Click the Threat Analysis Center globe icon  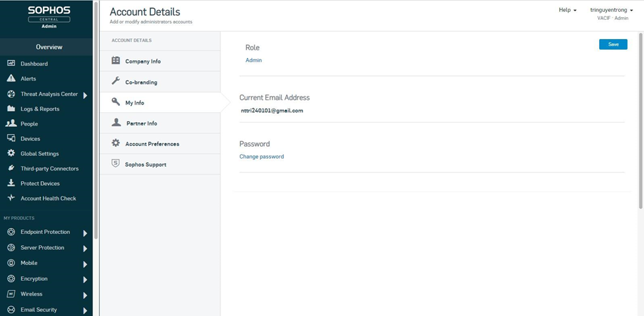click(x=11, y=94)
